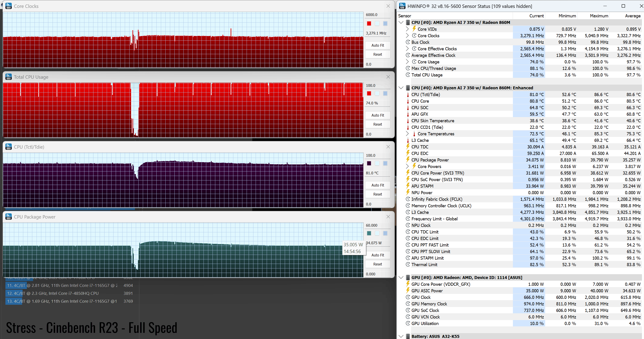644x339 pixels.
Task: Click Maximum column header
Action: pyautogui.click(x=593, y=16)
